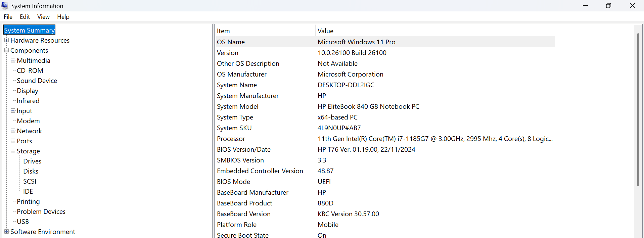Select the BaseBoard Product row
Image resolution: width=644 pixels, height=238 pixels.
(x=385, y=203)
